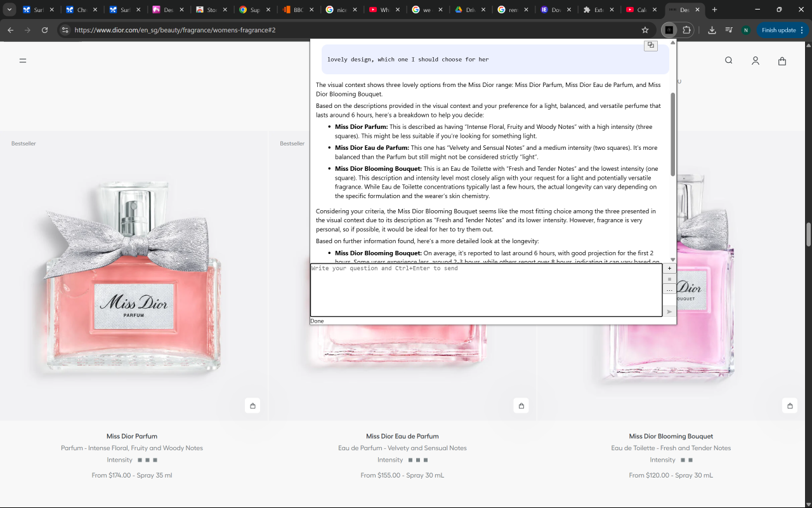Viewport: 812px width, 508px height.
Task: Focus the question text box
Action: pyautogui.click(x=486, y=290)
